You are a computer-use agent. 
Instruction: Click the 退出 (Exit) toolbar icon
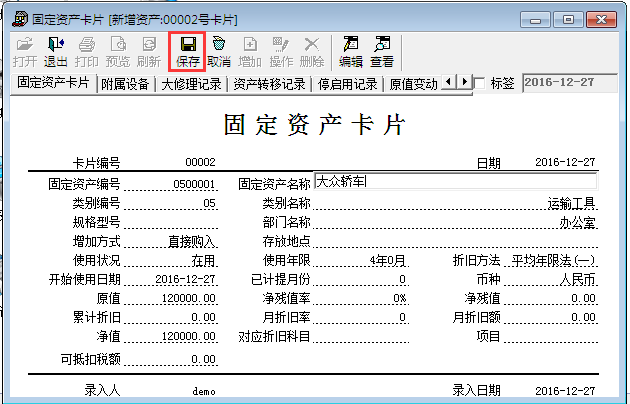(x=56, y=51)
